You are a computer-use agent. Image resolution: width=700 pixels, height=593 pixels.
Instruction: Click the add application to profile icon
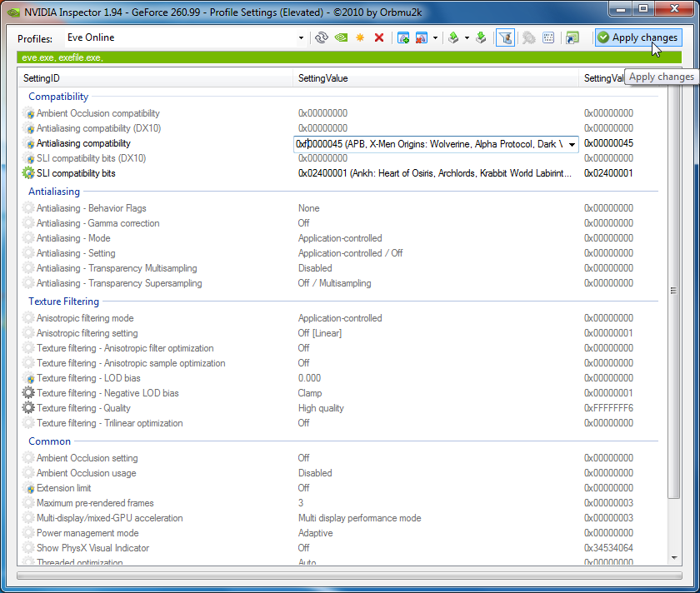pos(403,37)
